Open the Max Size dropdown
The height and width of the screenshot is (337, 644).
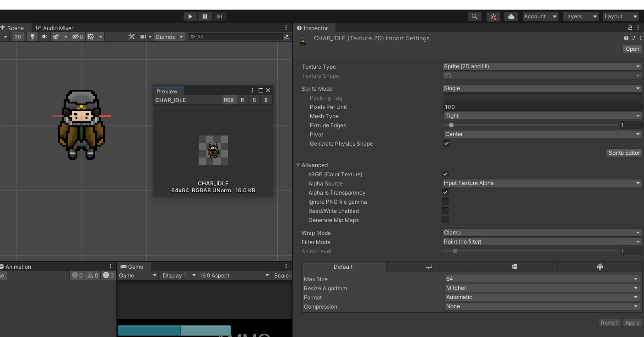pos(542,279)
